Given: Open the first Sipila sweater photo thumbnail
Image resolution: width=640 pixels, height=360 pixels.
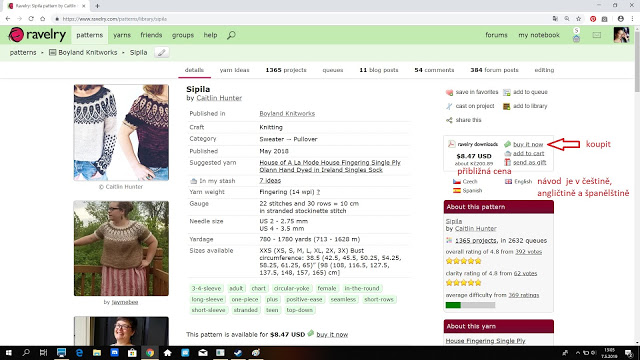Looking at the screenshot, I should (121, 133).
